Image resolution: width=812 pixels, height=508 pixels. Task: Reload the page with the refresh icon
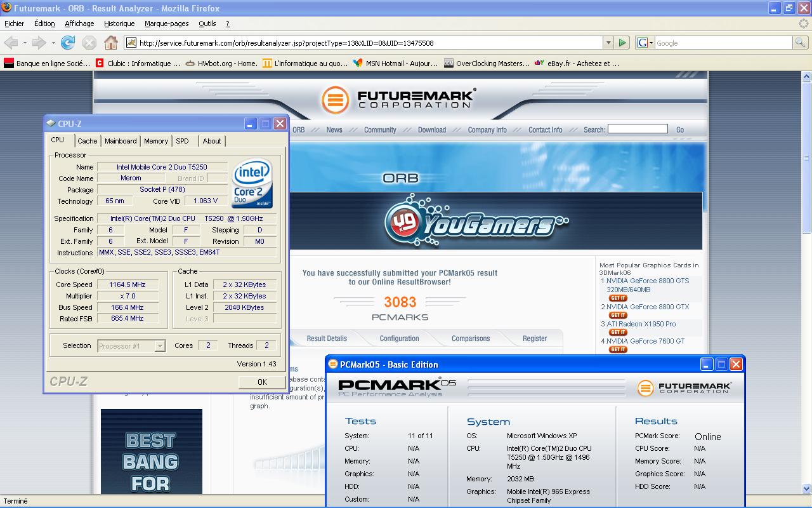click(x=68, y=43)
